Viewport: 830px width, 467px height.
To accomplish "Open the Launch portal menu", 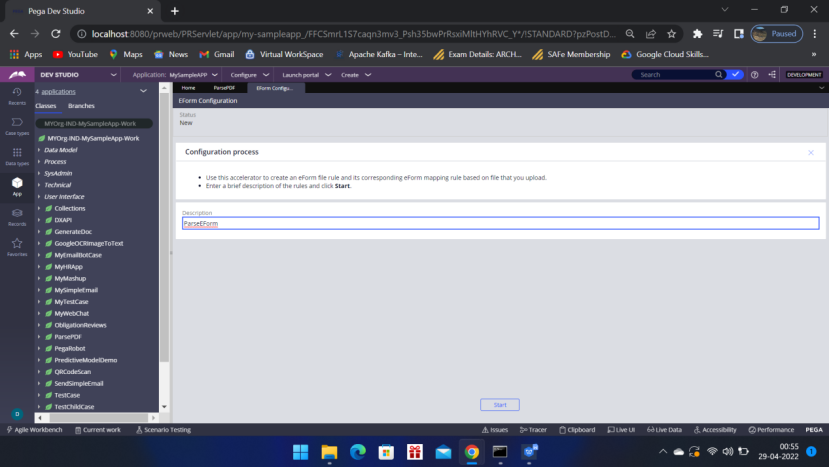I will tap(306, 75).
